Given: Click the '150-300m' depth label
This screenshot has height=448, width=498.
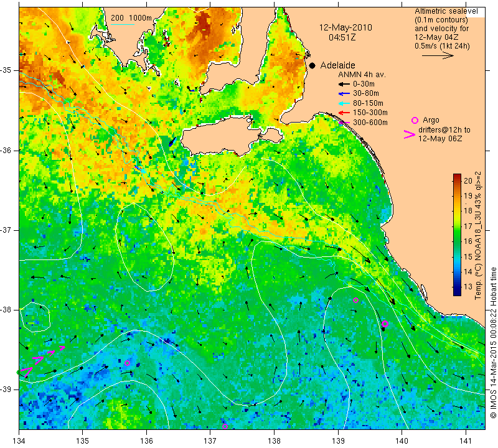Looking at the screenshot, I should tap(370, 113).
